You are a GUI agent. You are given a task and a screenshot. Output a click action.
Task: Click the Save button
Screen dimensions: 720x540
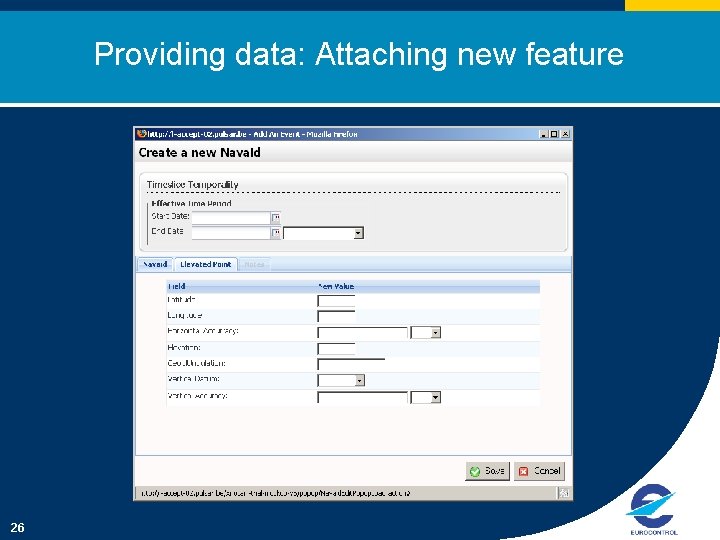pos(488,471)
